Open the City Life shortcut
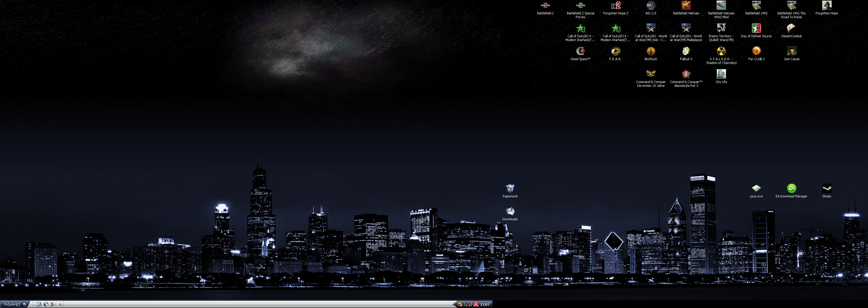The width and height of the screenshot is (868, 308). 721,74
